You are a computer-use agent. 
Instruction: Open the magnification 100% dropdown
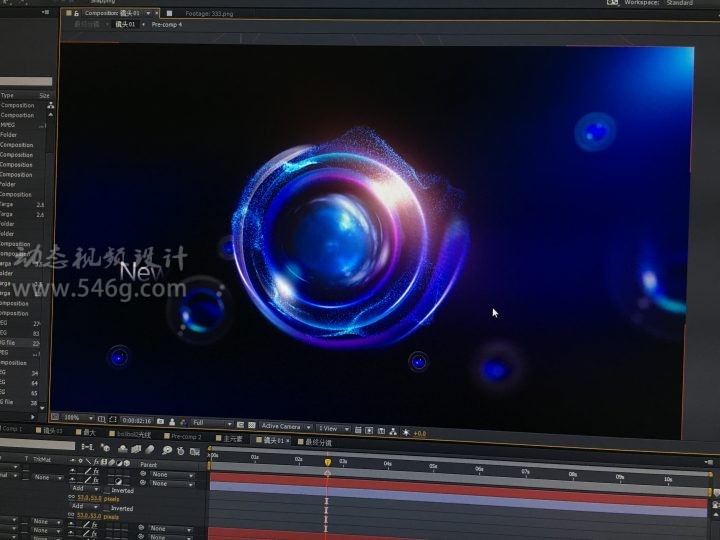click(73, 417)
